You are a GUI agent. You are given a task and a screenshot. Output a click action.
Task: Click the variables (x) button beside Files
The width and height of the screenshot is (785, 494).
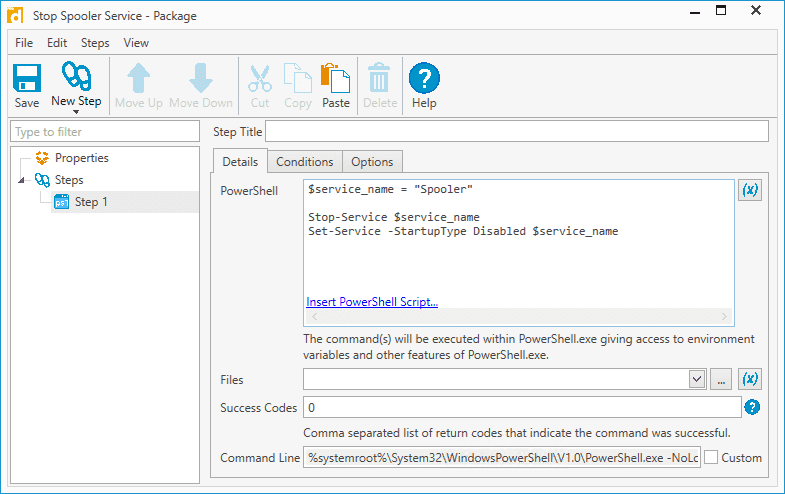point(749,379)
